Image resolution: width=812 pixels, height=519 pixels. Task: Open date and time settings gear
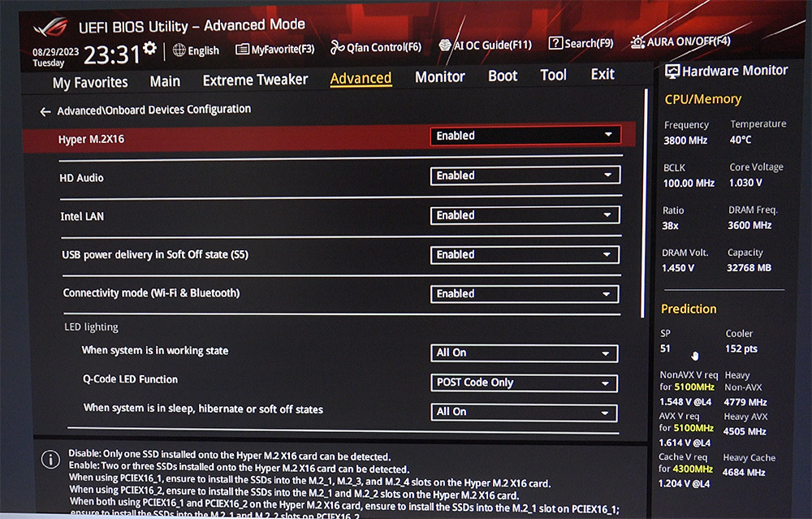click(x=149, y=48)
